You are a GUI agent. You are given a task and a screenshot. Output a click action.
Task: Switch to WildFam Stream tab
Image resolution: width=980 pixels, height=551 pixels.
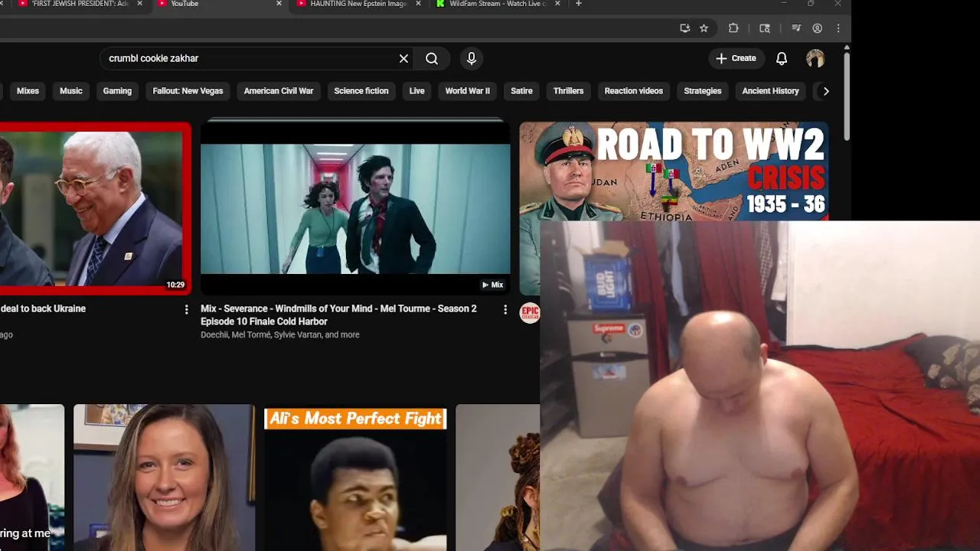point(498,4)
